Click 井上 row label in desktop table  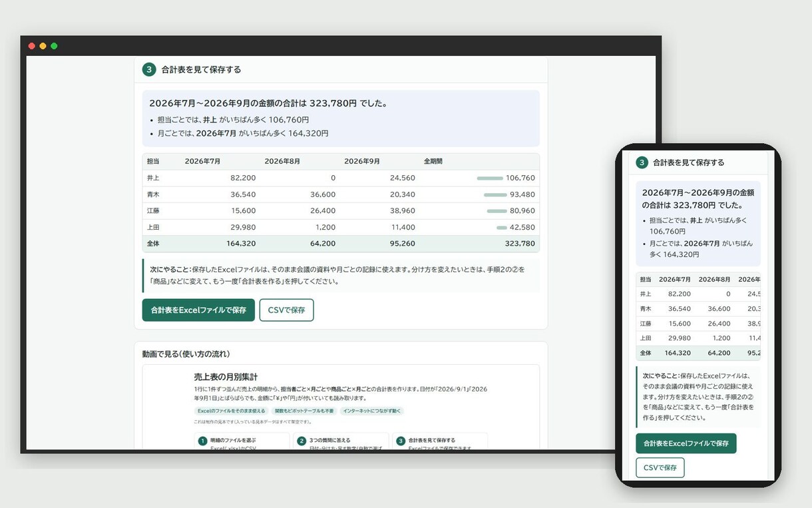point(153,178)
